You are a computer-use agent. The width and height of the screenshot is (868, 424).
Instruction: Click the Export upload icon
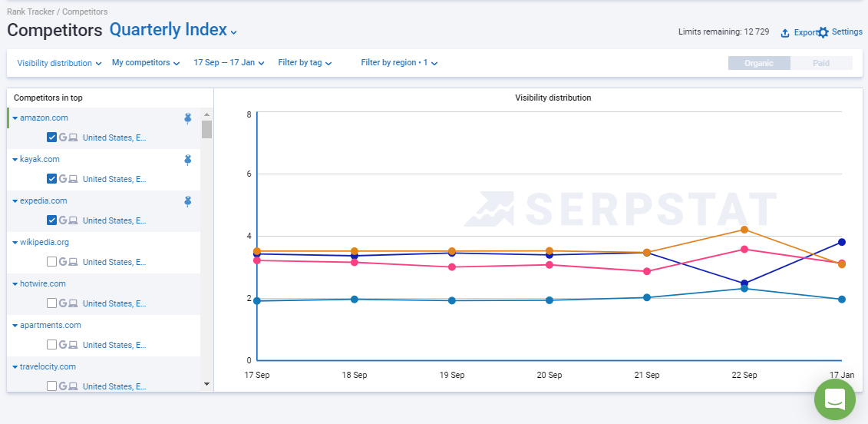(784, 33)
